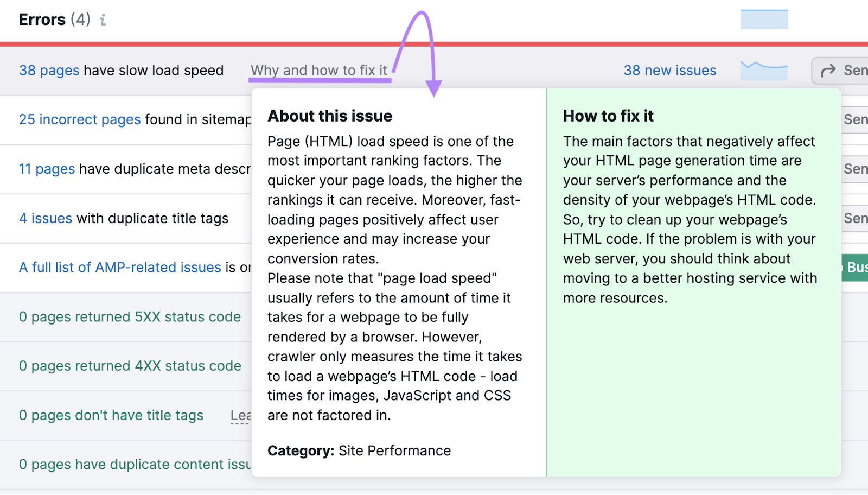Viewport: 868px width, 495px height.
Task: Open "11 pages" with duplicate meta descriptions
Action: (x=47, y=169)
